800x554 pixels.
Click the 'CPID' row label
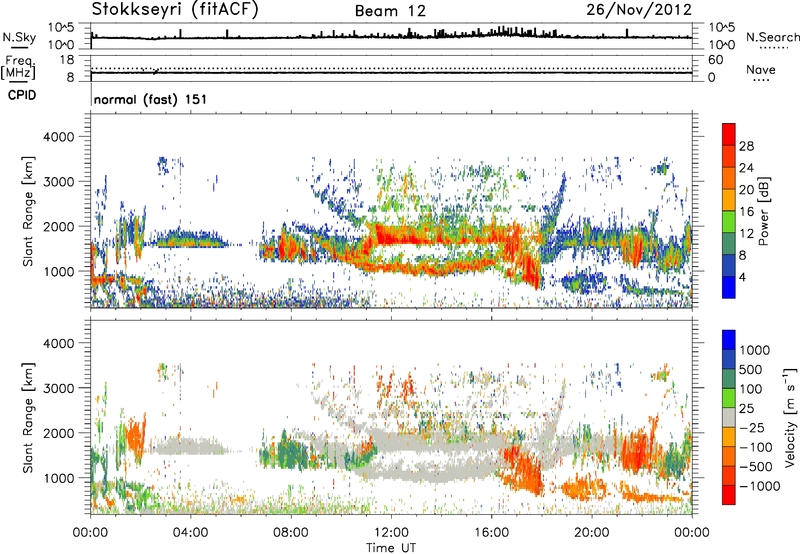22,95
